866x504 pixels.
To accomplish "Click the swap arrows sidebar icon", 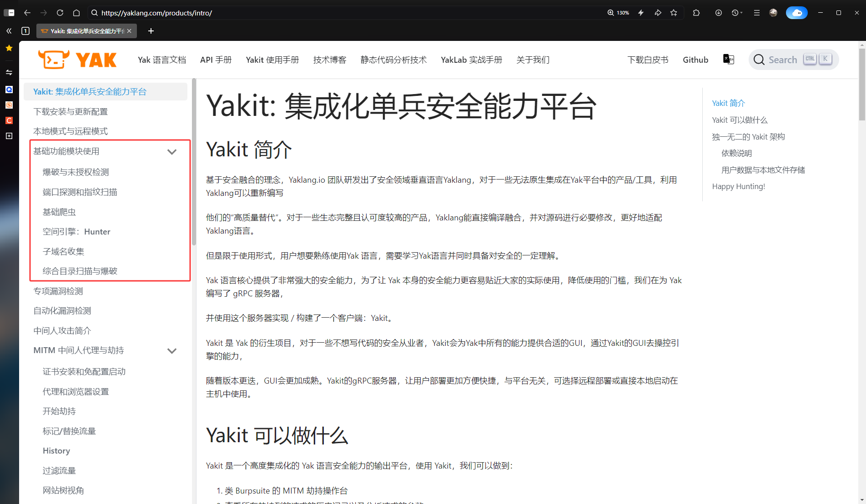I will [x=9, y=72].
